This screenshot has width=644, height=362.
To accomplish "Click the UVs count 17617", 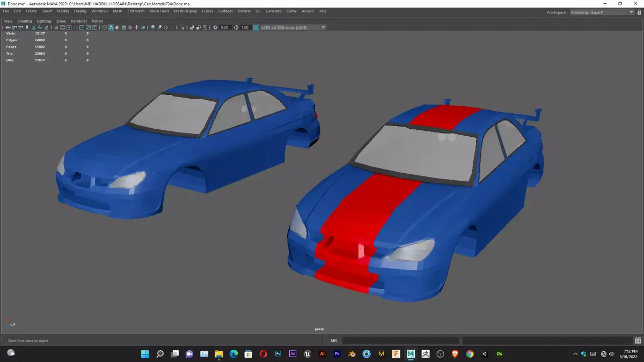I will tap(39, 60).
